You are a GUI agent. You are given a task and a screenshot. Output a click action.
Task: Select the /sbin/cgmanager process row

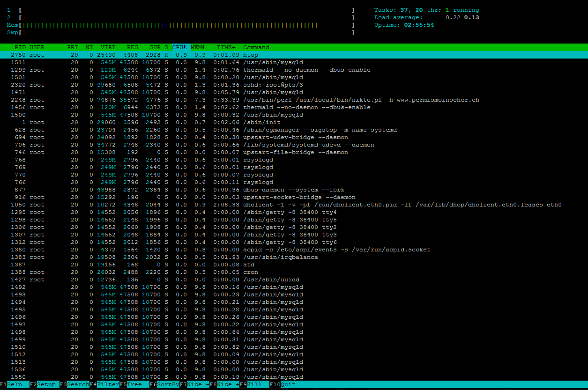(x=294, y=130)
